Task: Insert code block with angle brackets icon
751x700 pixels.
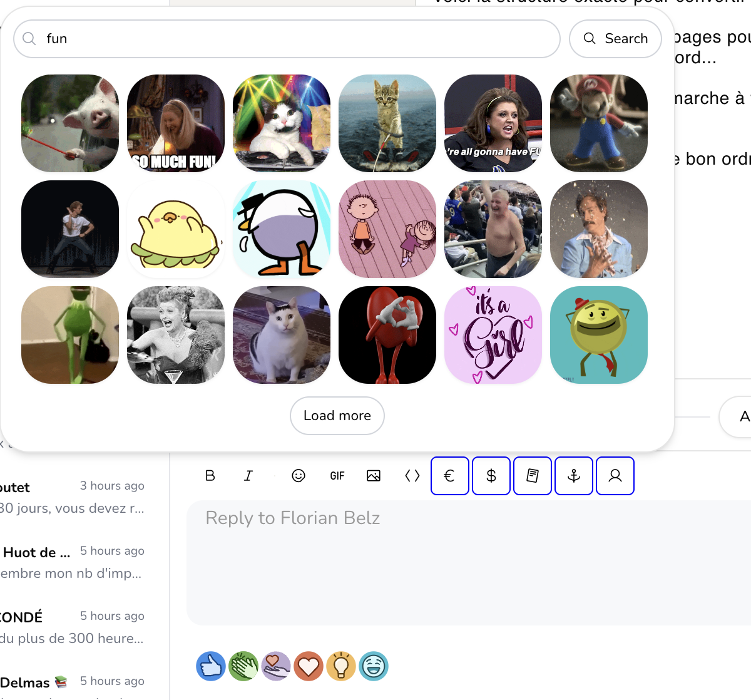Action: 412,476
